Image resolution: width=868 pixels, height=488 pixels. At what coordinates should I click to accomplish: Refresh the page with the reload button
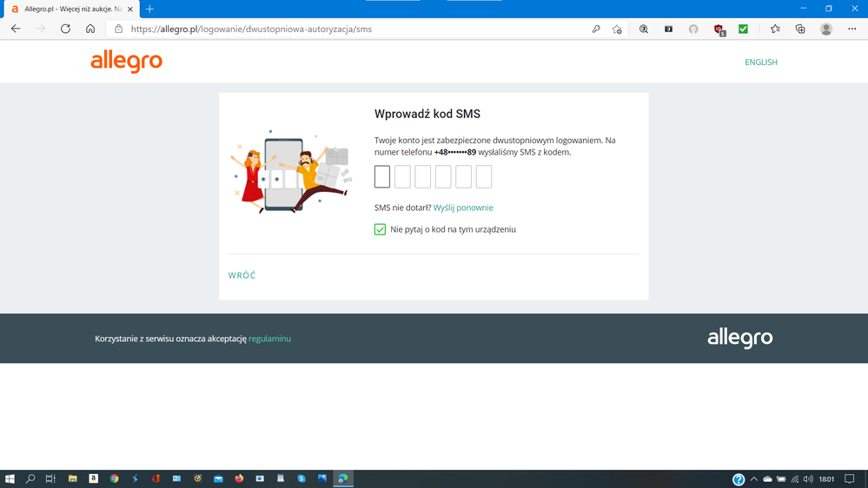point(65,29)
